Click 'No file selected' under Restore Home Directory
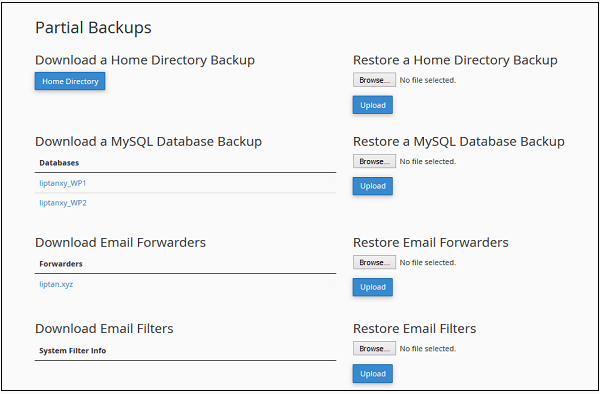The width and height of the screenshot is (600, 394). click(x=428, y=80)
